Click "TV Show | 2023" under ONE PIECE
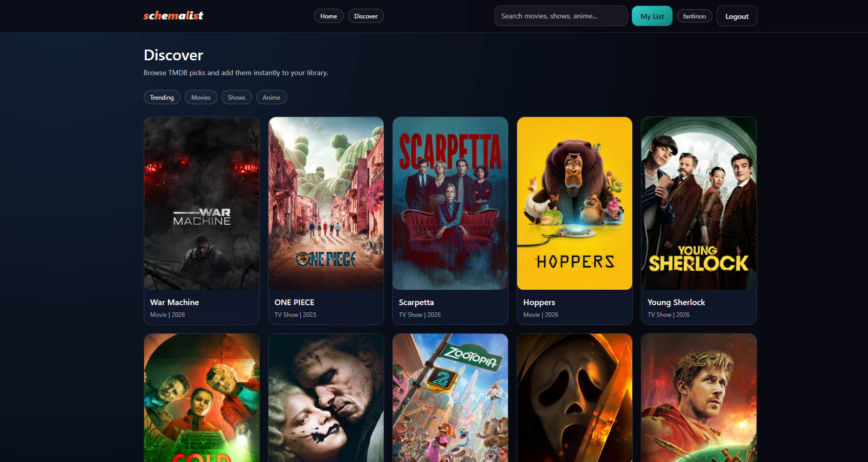This screenshot has height=462, width=868. (x=295, y=315)
